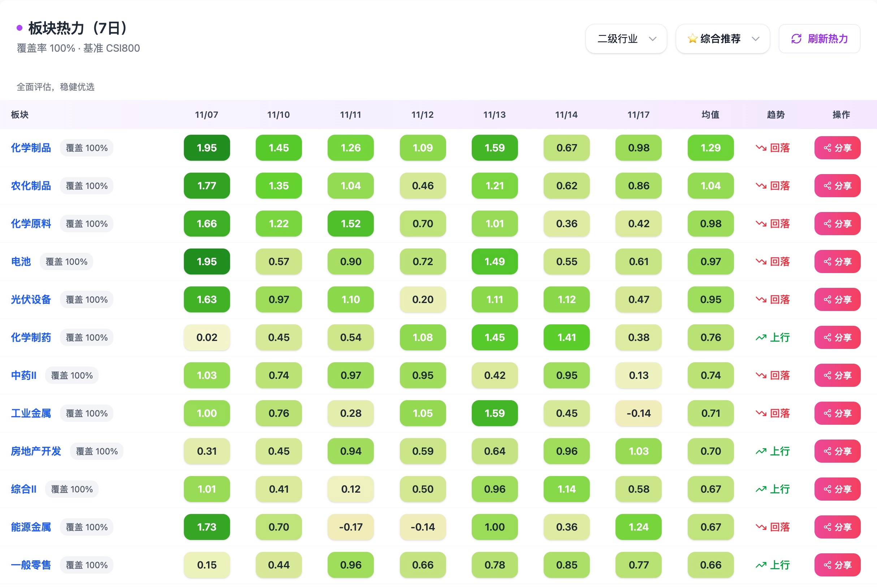Viewport: 877px width, 588px height.
Task: Expand the 综合推荐 sorting dropdown
Action: (722, 39)
